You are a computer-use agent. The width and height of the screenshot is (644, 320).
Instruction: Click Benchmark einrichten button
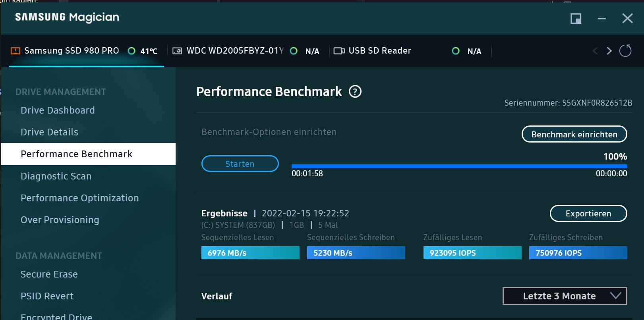[x=574, y=134]
